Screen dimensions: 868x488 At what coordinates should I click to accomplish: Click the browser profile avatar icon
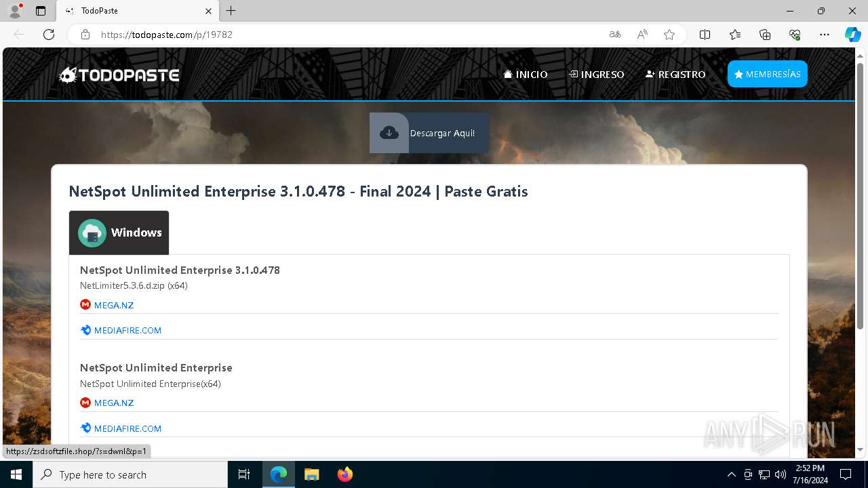[x=15, y=11]
